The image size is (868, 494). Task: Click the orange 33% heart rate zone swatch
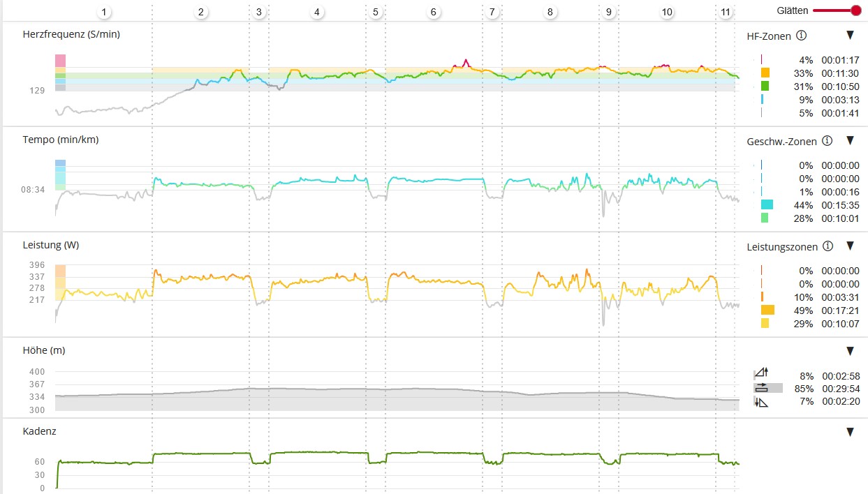coord(765,73)
